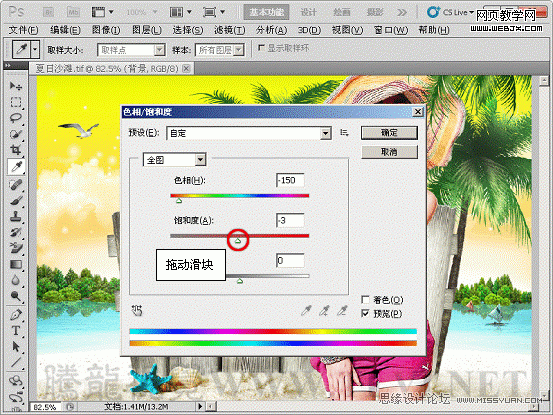Click the 确定 OK button

[x=389, y=133]
